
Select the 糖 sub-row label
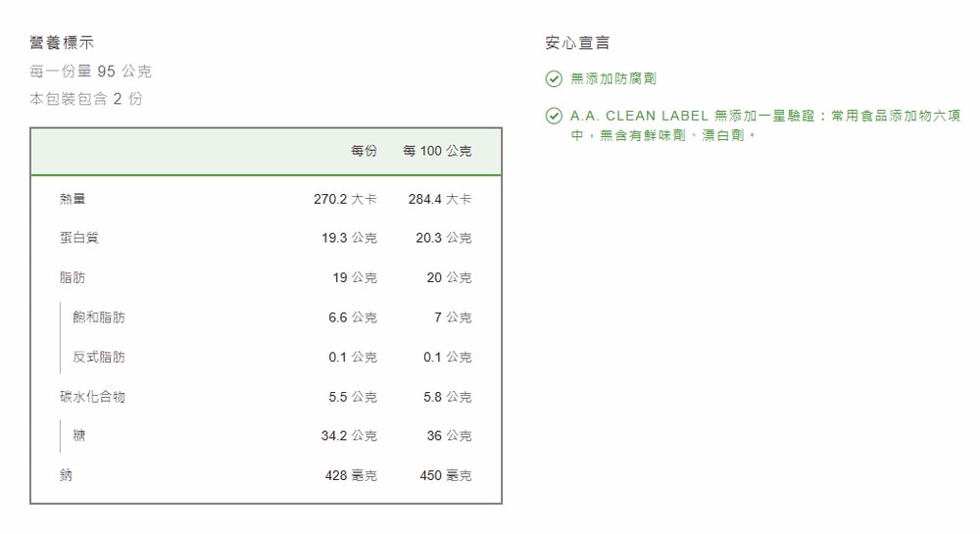79,435
